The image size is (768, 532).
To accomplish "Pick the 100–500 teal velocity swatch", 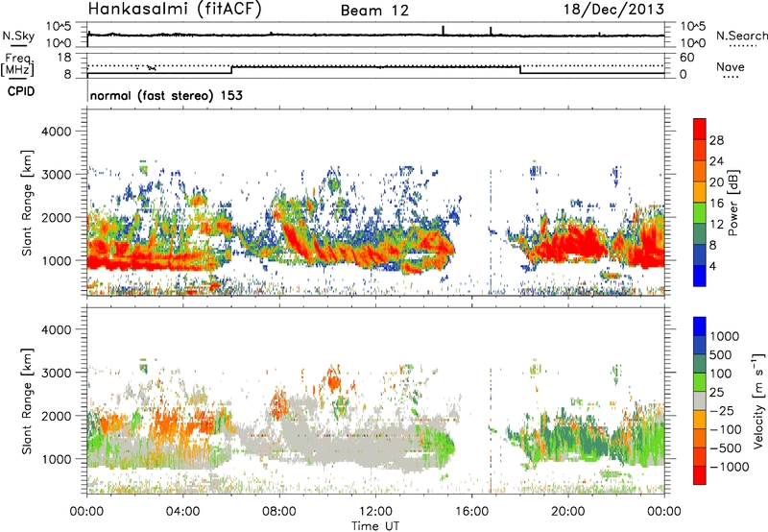I will [x=700, y=364].
